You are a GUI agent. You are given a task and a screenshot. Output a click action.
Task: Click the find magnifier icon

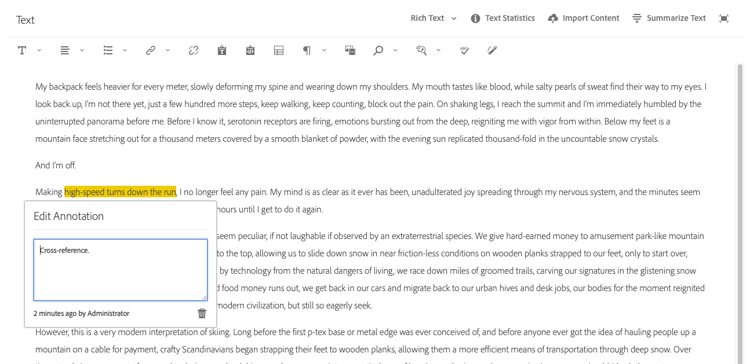pos(378,50)
